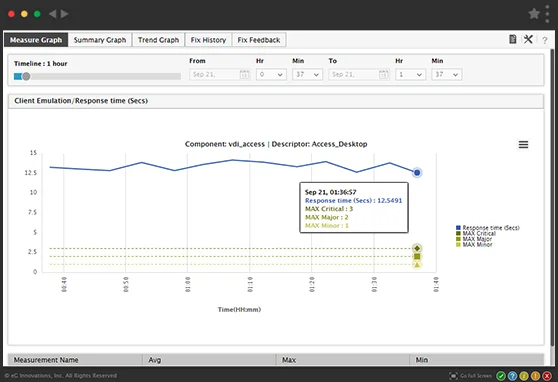558x382 pixels.
Task: Open the To Min dropdown
Action: pyautogui.click(x=447, y=74)
